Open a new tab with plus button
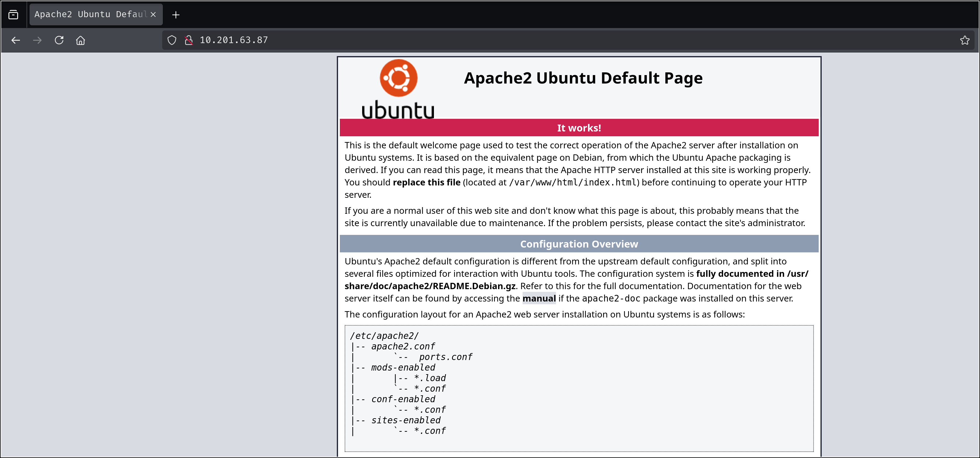 click(176, 15)
